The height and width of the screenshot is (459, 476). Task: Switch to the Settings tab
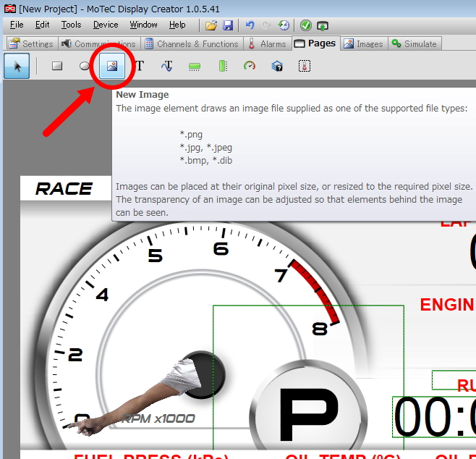click(31, 43)
